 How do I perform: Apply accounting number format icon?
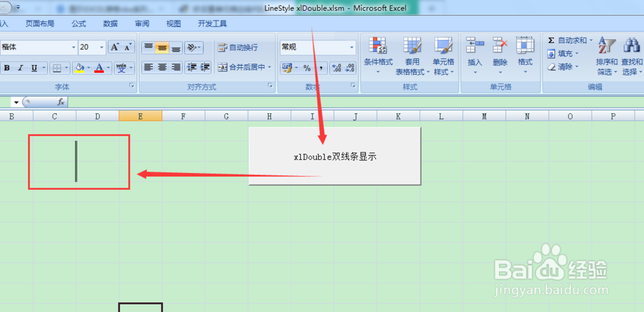[x=287, y=68]
